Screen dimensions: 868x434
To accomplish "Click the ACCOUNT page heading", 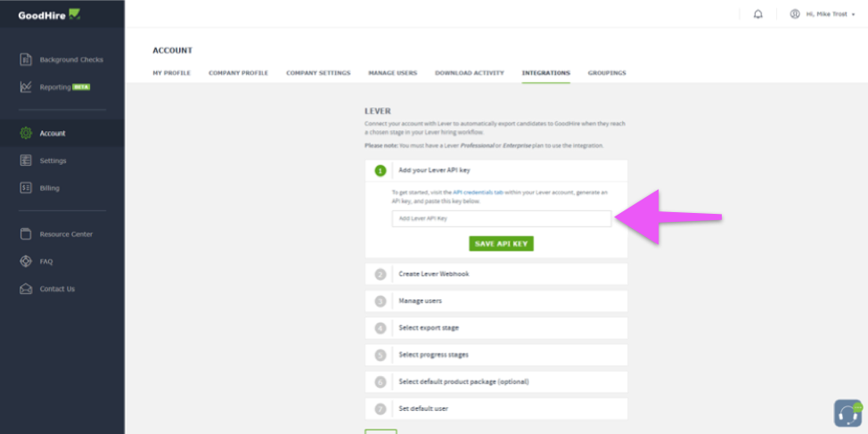I will point(173,51).
